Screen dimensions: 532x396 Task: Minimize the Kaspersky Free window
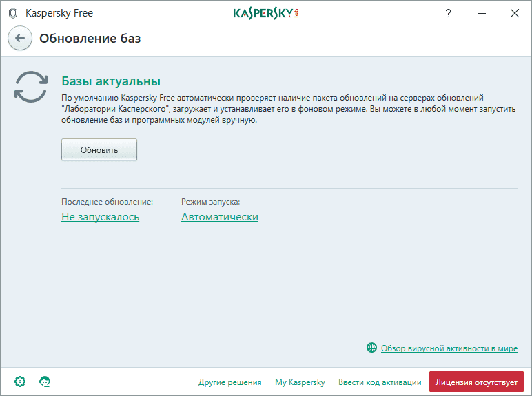[482, 13]
